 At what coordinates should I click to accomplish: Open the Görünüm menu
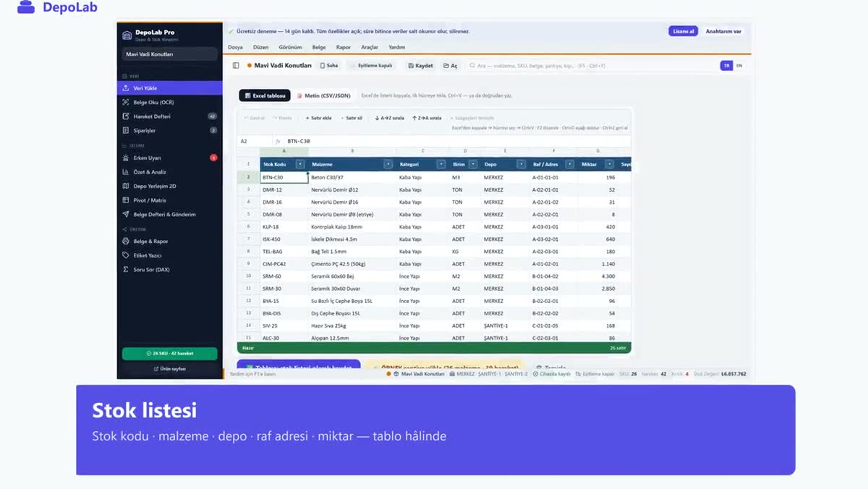pos(290,47)
